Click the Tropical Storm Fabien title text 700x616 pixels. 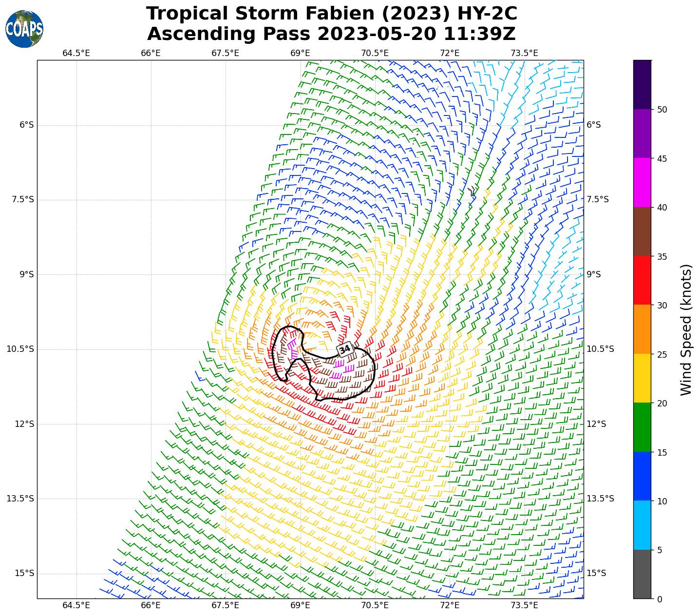click(331, 14)
